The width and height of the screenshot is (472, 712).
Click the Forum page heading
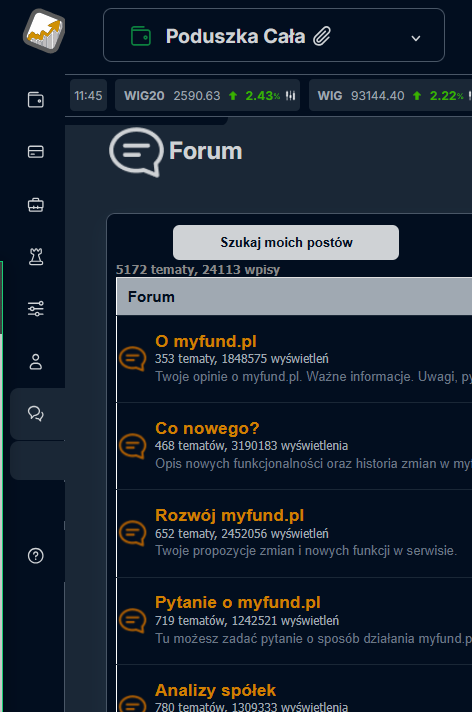tap(205, 151)
